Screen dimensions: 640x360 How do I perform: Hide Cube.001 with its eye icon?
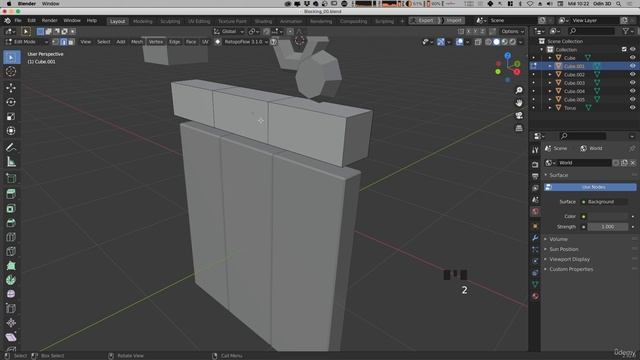tap(632, 66)
